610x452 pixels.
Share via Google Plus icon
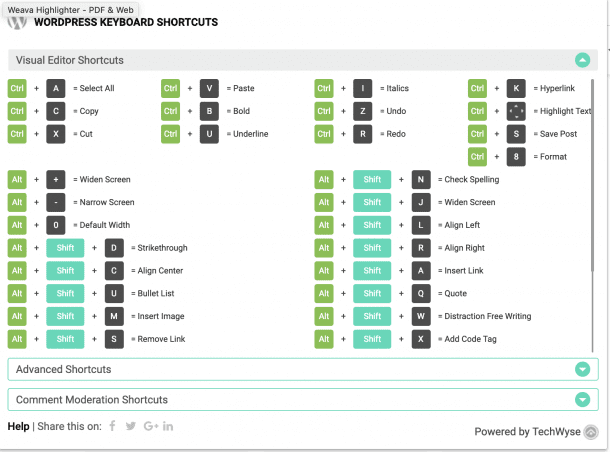[x=150, y=427]
